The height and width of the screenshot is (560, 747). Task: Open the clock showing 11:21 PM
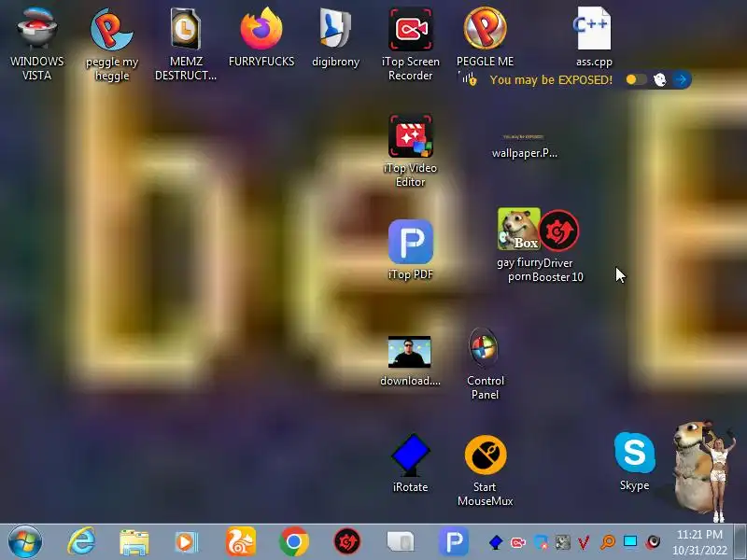699,542
